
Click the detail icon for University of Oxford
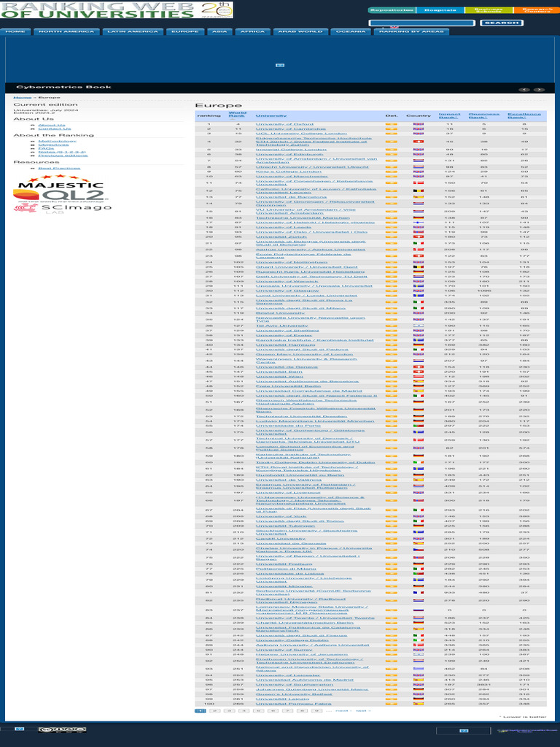(391, 124)
